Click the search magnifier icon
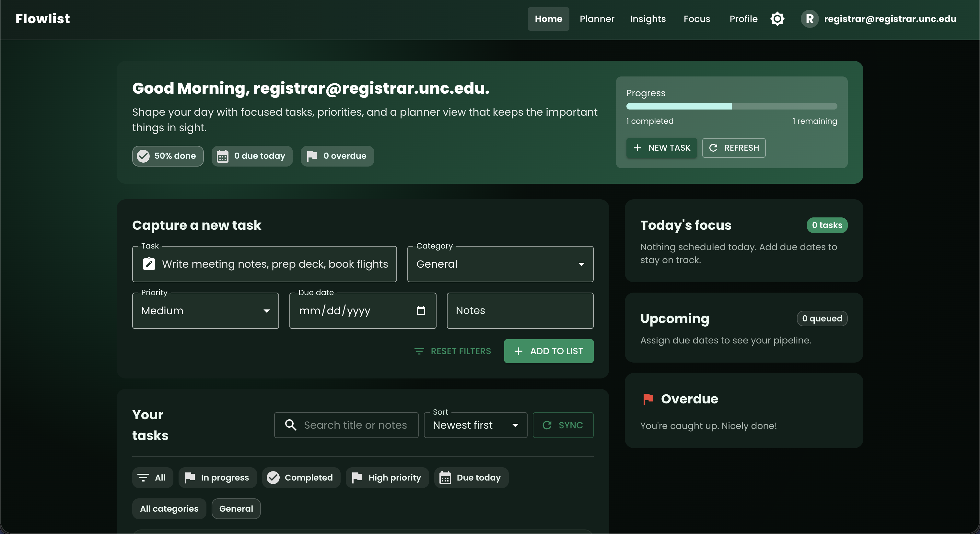The image size is (980, 534). click(x=291, y=425)
